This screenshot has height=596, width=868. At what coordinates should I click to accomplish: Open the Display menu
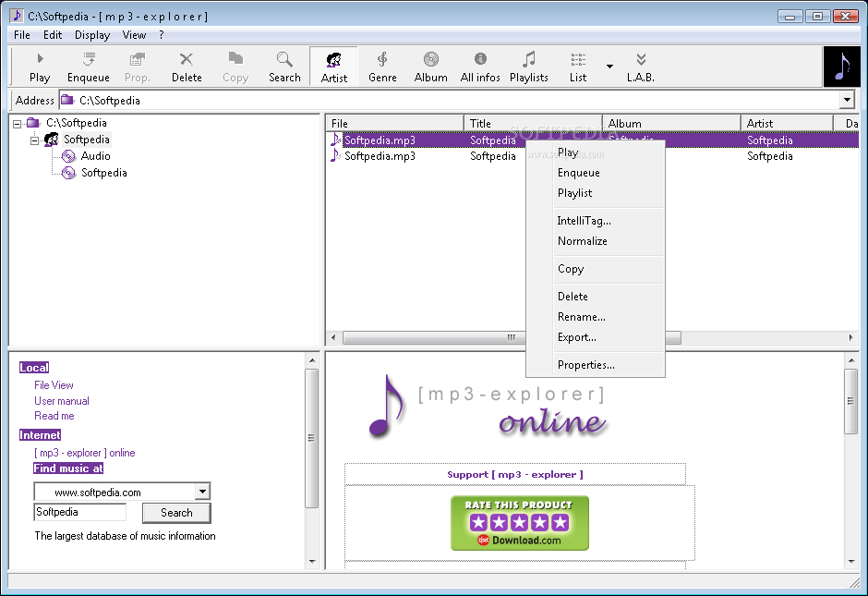(92, 35)
